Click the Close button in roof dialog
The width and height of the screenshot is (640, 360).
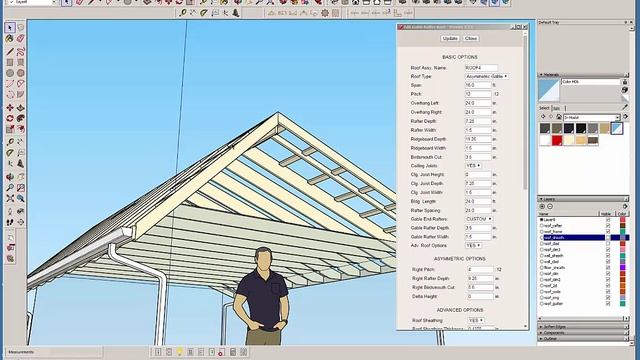click(x=471, y=38)
